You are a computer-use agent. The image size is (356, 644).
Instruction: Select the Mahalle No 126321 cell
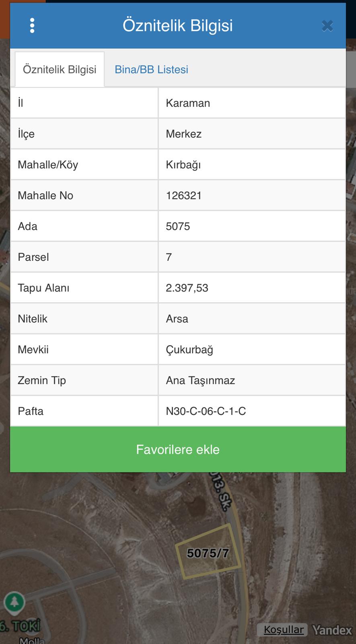pyautogui.click(x=183, y=195)
